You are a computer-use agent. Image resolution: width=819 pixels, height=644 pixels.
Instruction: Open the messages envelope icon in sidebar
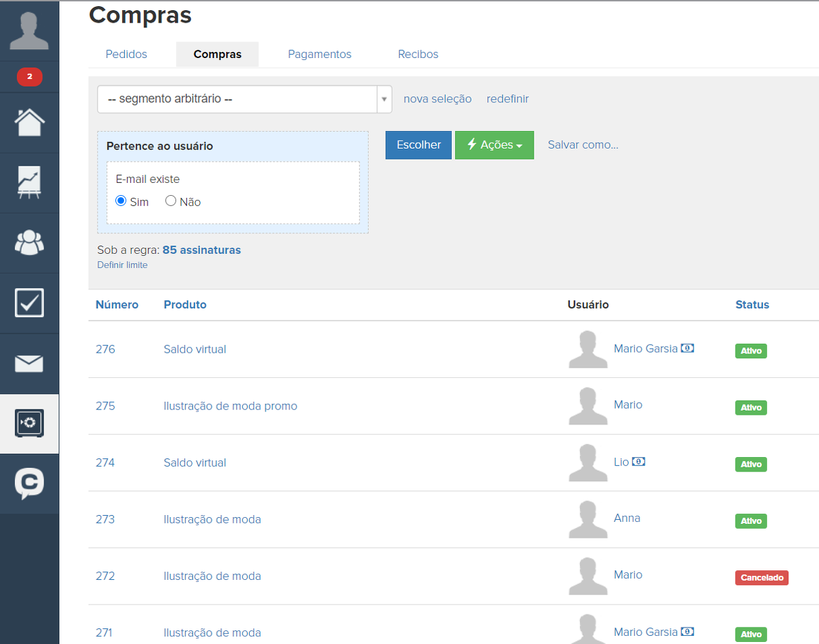coord(29,364)
